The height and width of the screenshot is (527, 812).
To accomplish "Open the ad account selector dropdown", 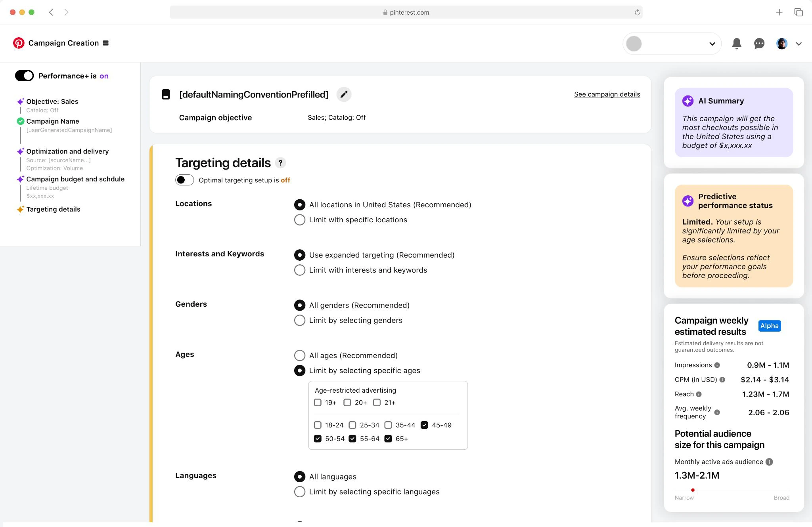I will click(x=672, y=44).
